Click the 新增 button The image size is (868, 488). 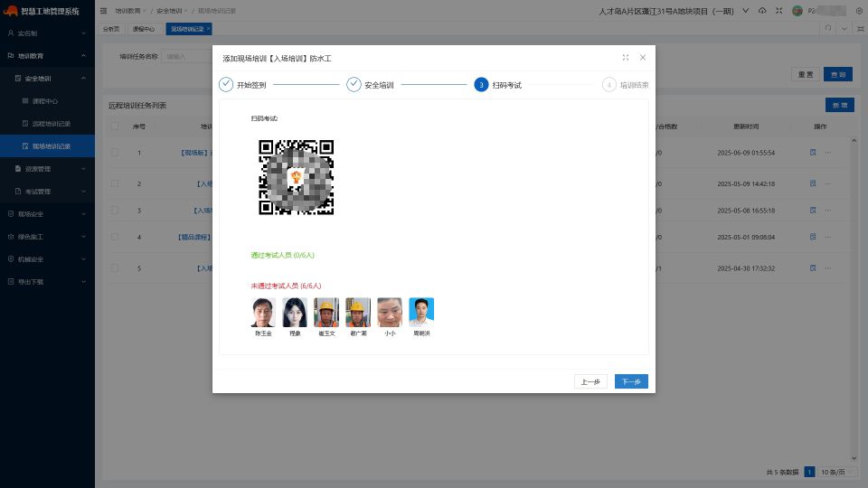[x=840, y=105]
